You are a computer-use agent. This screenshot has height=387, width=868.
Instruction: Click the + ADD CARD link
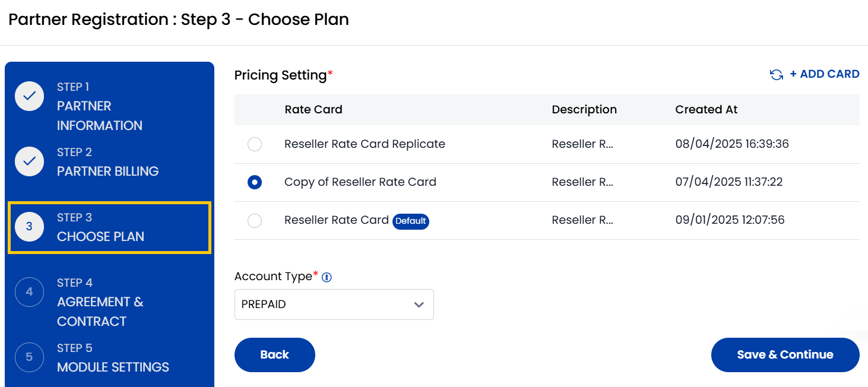(824, 74)
